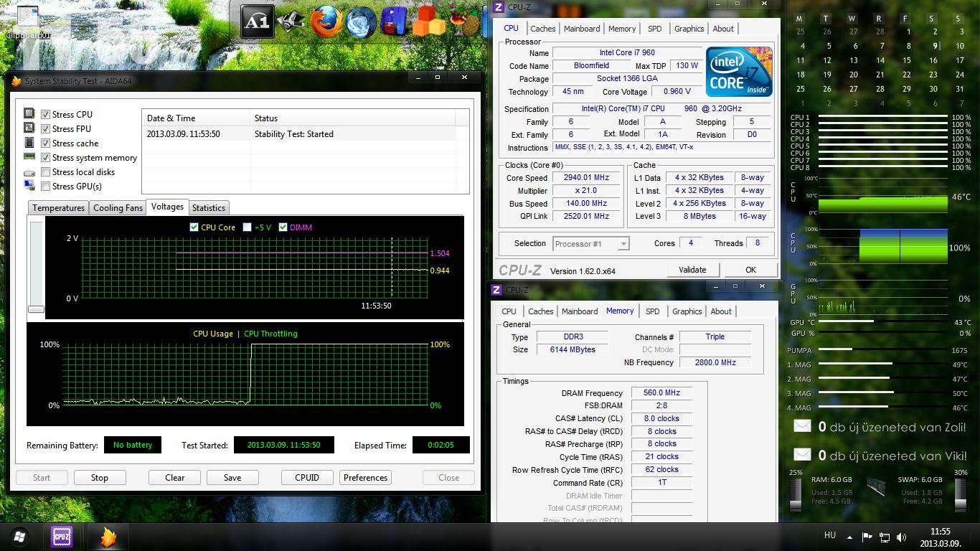Select the Stability Test: Started log row

[x=306, y=133]
